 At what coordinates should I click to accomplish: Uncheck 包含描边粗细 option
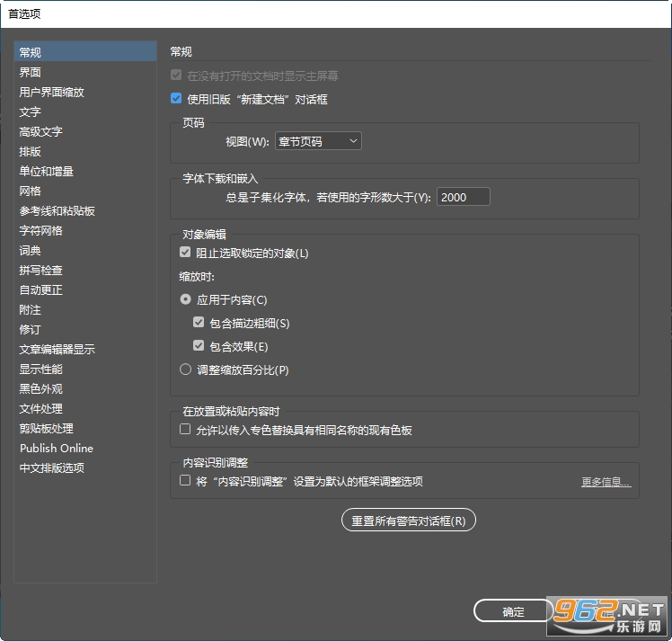[199, 322]
